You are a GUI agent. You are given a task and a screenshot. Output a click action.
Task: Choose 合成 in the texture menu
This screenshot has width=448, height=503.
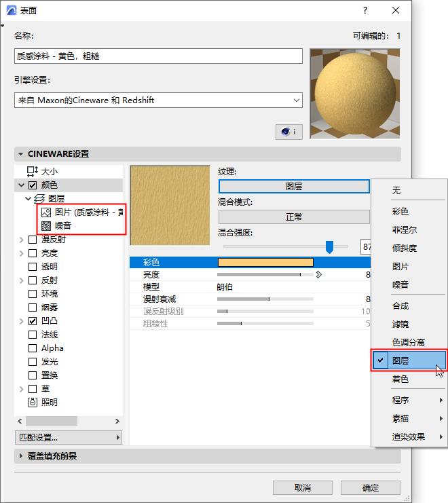[409, 306]
